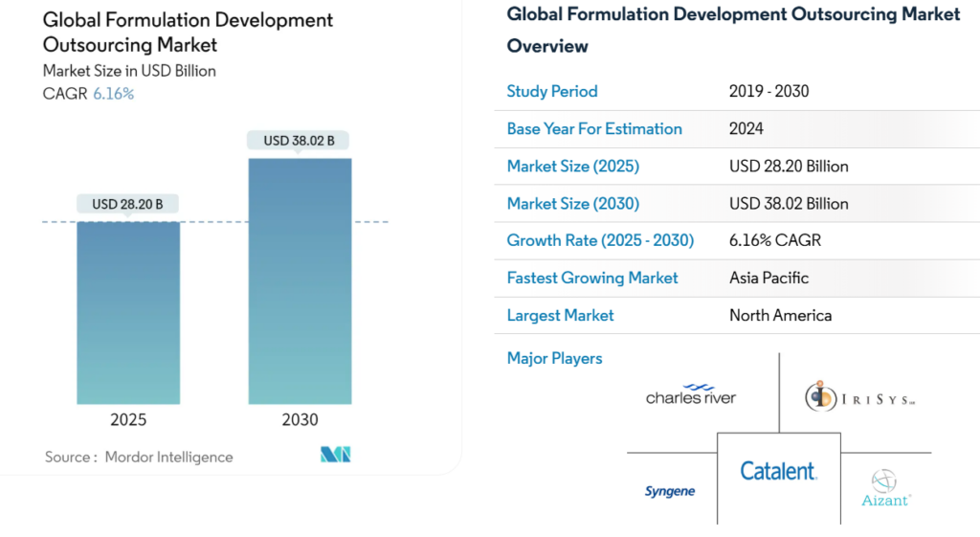
Task: Click the Market Overview heading on right panel
Action: pos(733,30)
